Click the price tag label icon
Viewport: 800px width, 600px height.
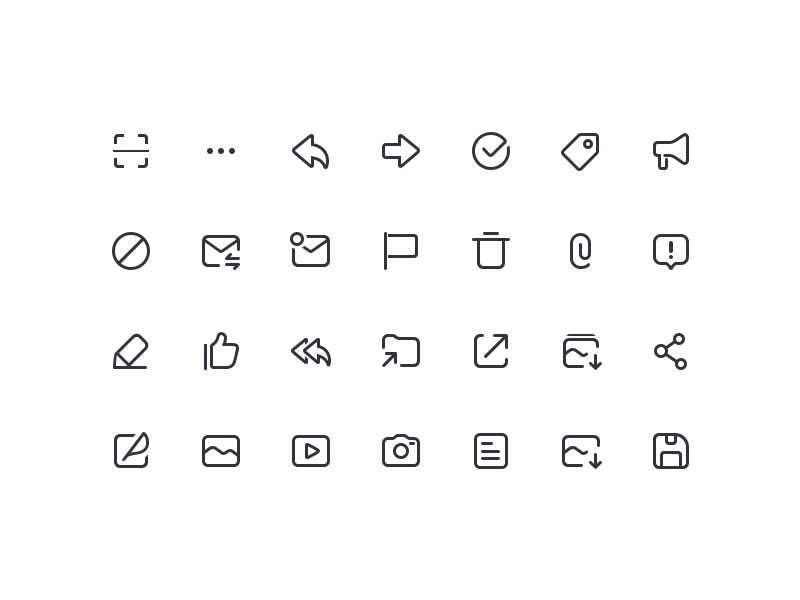click(x=581, y=152)
